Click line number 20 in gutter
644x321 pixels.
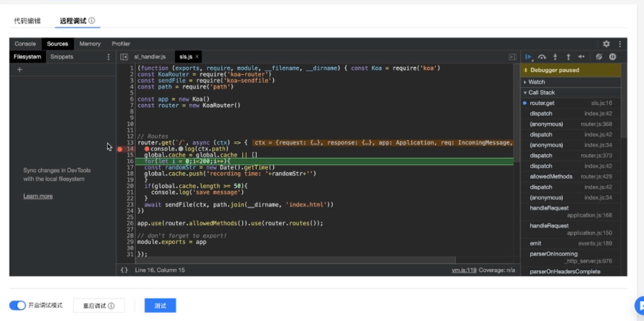pyautogui.click(x=130, y=186)
